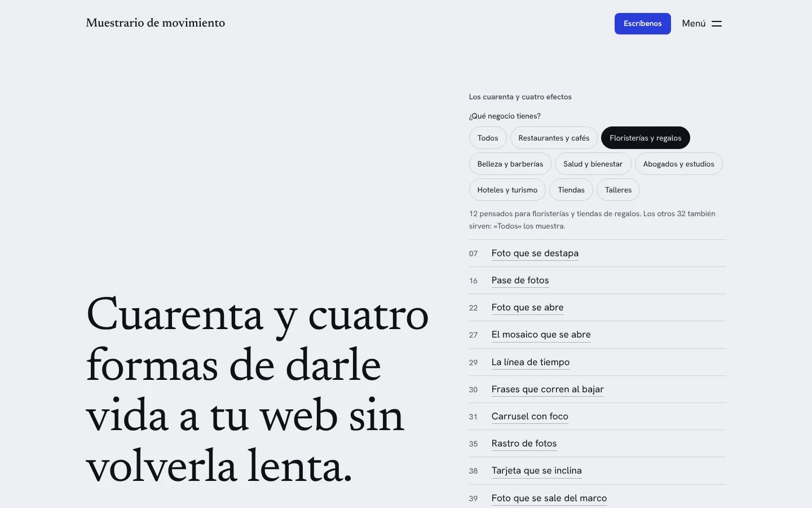Open El mosaico que se abre
The height and width of the screenshot is (508, 812).
pos(541,335)
